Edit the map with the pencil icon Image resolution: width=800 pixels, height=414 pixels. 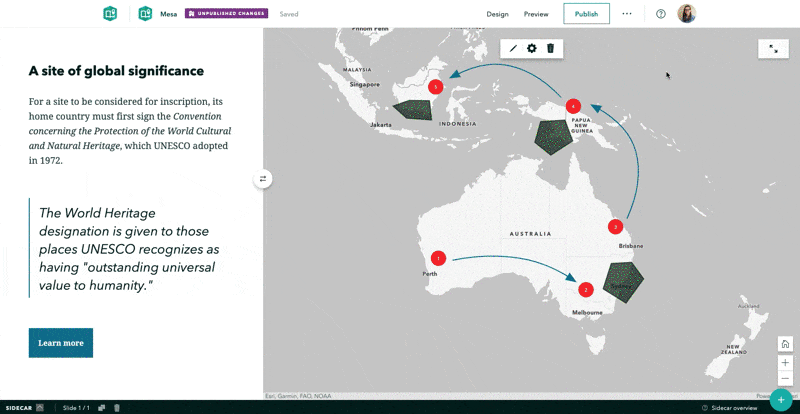point(513,48)
